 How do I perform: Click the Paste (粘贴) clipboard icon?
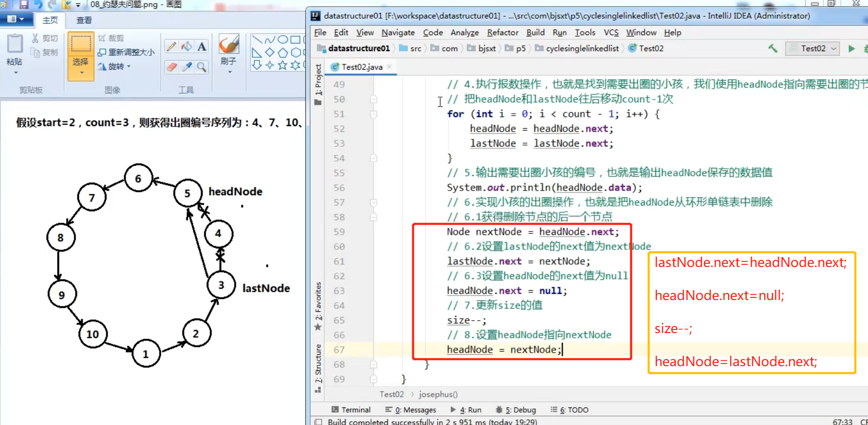(14, 44)
